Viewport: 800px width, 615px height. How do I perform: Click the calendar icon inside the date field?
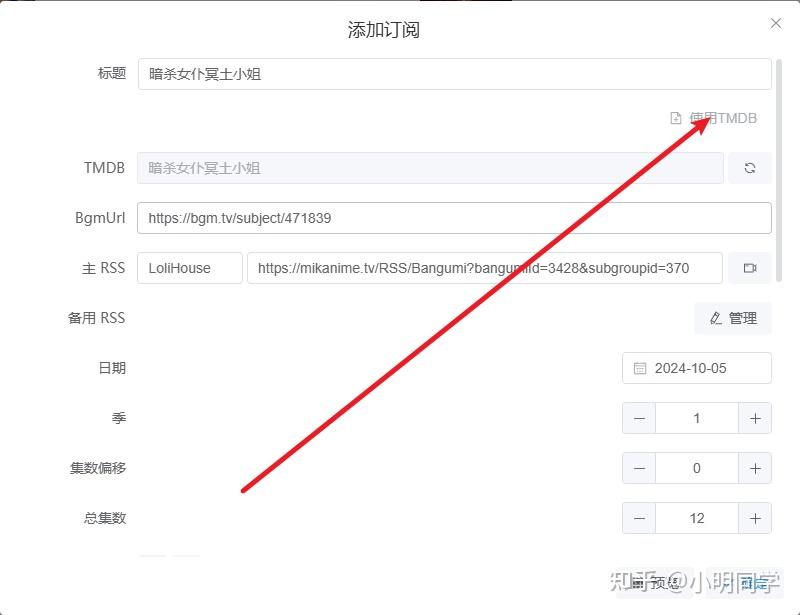coord(640,368)
